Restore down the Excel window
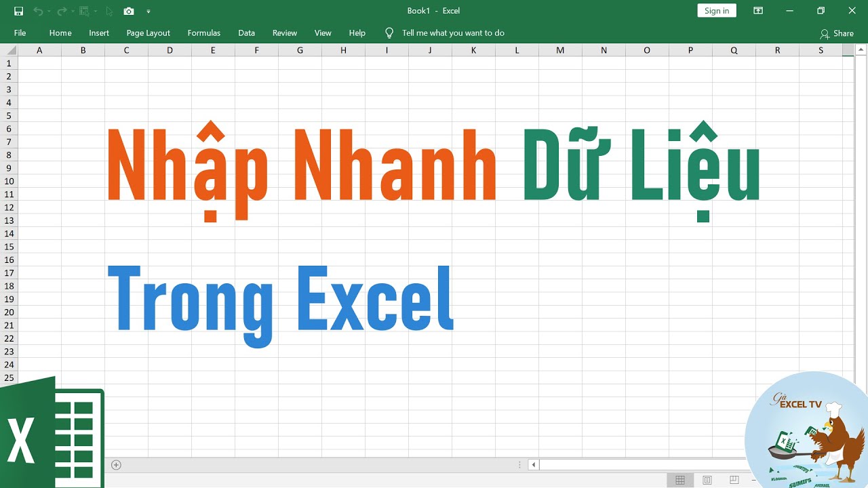This screenshot has width=868, height=488. pyautogui.click(x=821, y=11)
